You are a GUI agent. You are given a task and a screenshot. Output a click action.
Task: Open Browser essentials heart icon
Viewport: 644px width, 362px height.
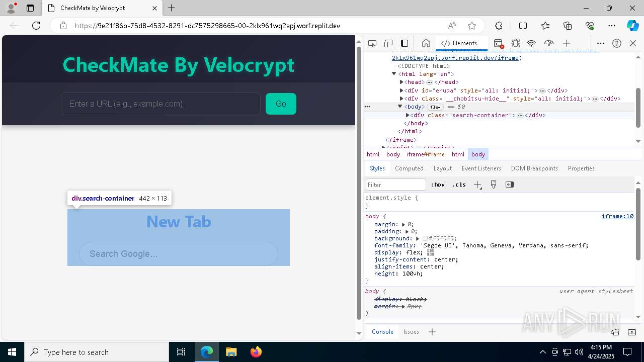[590, 26]
